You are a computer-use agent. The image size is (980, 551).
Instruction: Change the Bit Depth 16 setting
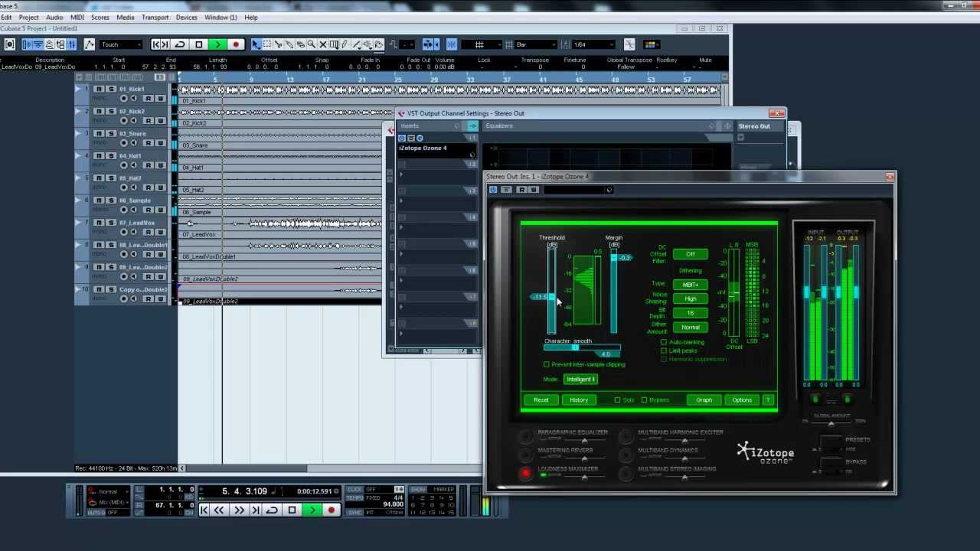(x=690, y=313)
